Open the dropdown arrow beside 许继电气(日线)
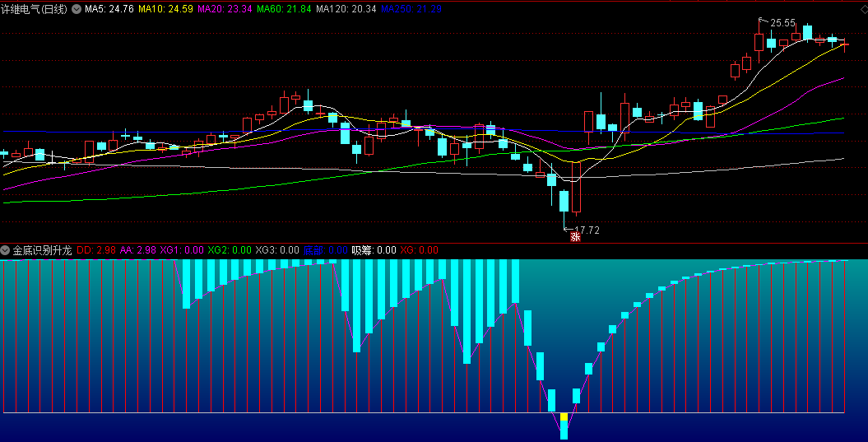Screen dimensions: 868x442 tap(77, 9)
